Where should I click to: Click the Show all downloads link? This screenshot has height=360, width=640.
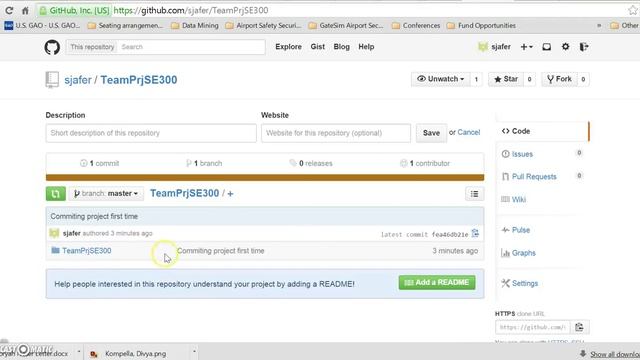click(615, 354)
